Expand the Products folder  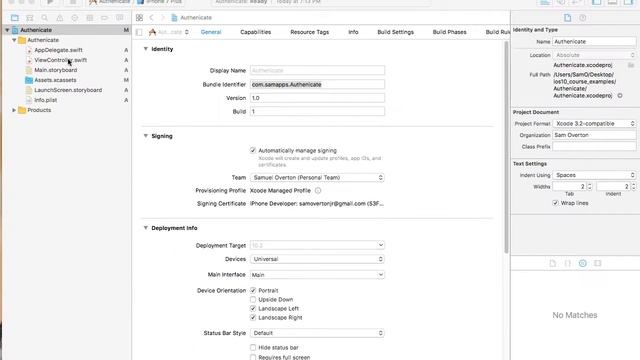14,110
